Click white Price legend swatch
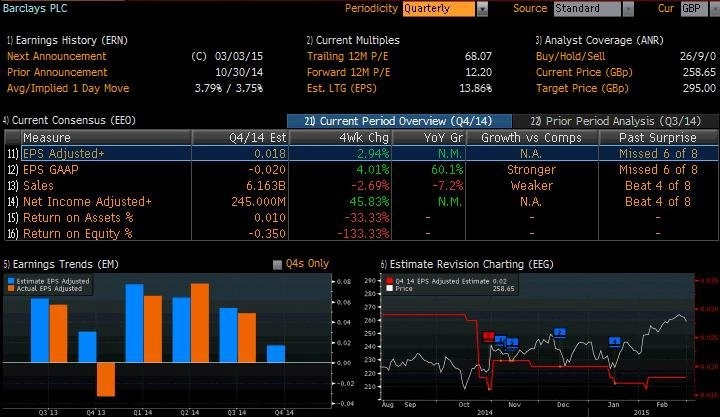The image size is (720, 417). click(x=389, y=288)
